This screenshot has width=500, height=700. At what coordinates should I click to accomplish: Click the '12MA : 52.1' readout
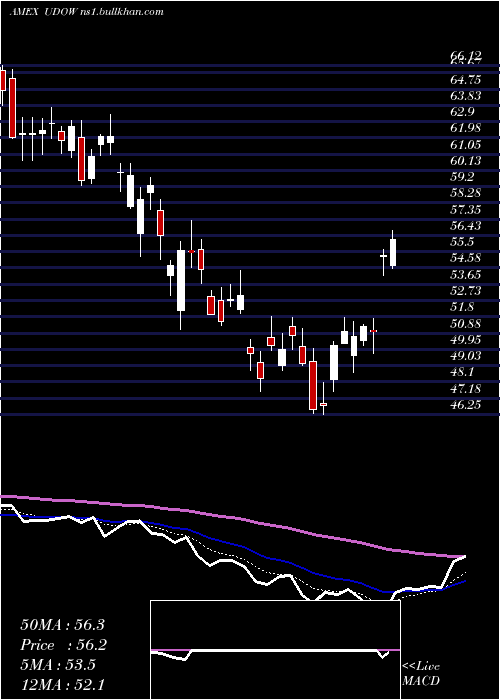pyautogui.click(x=62, y=684)
